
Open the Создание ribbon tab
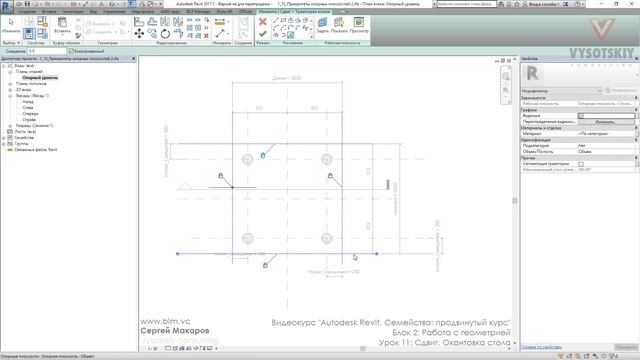point(27,11)
